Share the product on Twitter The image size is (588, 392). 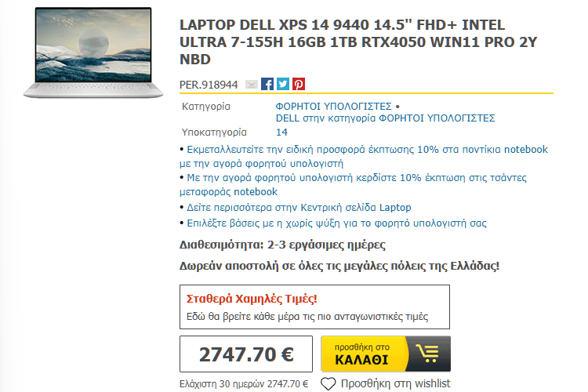(x=283, y=84)
